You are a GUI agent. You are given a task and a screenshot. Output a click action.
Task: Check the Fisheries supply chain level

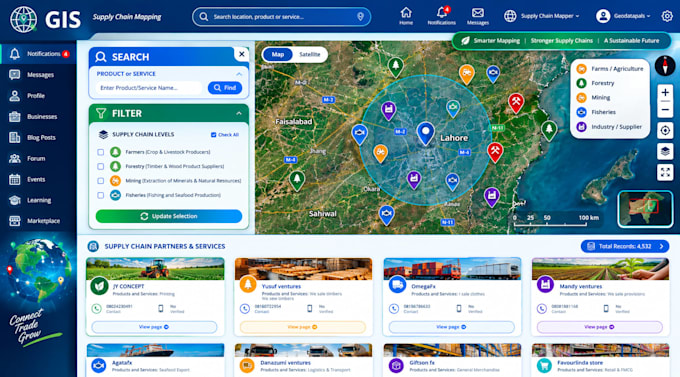(101, 195)
